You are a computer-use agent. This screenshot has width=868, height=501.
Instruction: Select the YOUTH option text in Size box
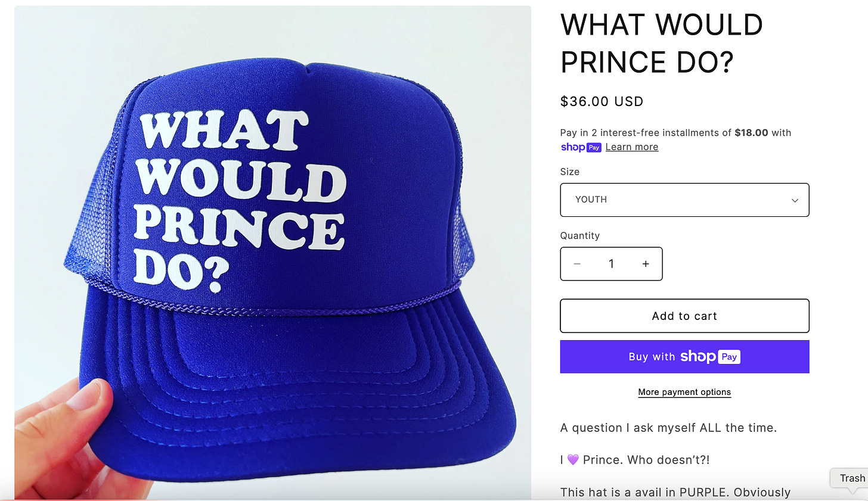tap(591, 200)
